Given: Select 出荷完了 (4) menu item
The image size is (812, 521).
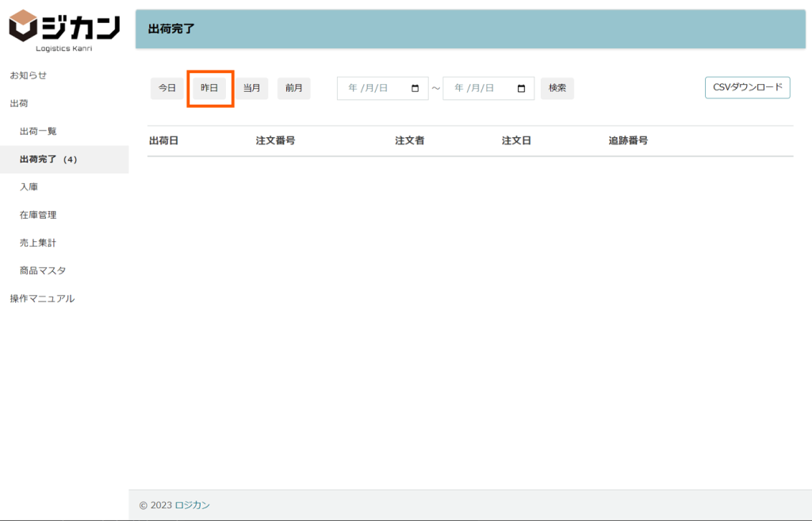Looking at the screenshot, I should pos(48,159).
